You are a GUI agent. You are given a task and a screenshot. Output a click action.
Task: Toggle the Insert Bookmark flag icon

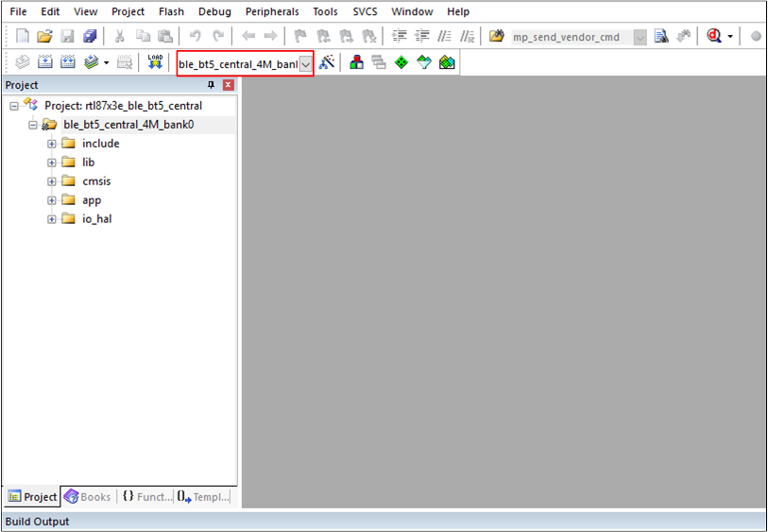click(299, 36)
